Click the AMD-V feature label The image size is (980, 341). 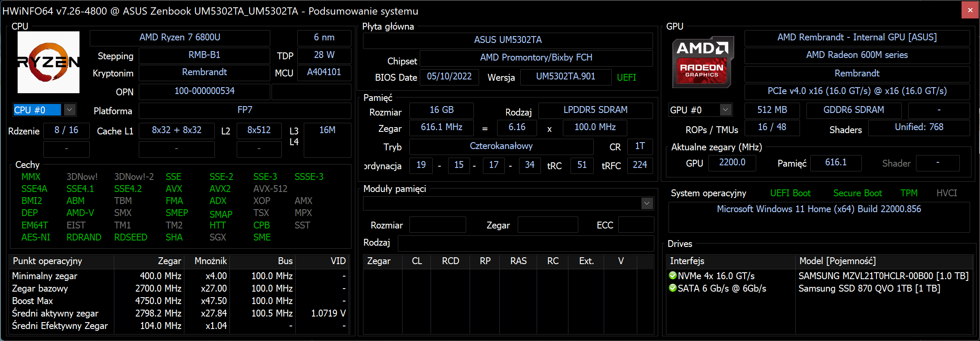(x=80, y=213)
